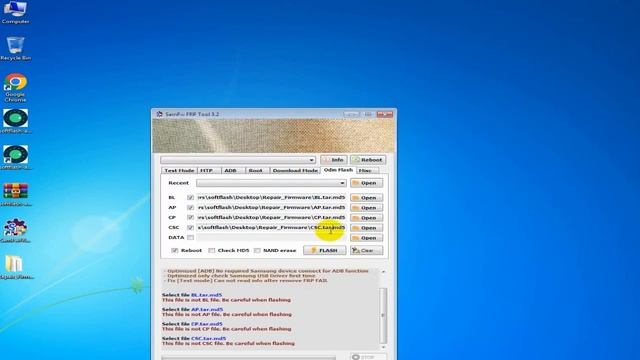Click the CSC.tar.md5 link in the log
The width and height of the screenshot is (640, 360).
(209, 338)
